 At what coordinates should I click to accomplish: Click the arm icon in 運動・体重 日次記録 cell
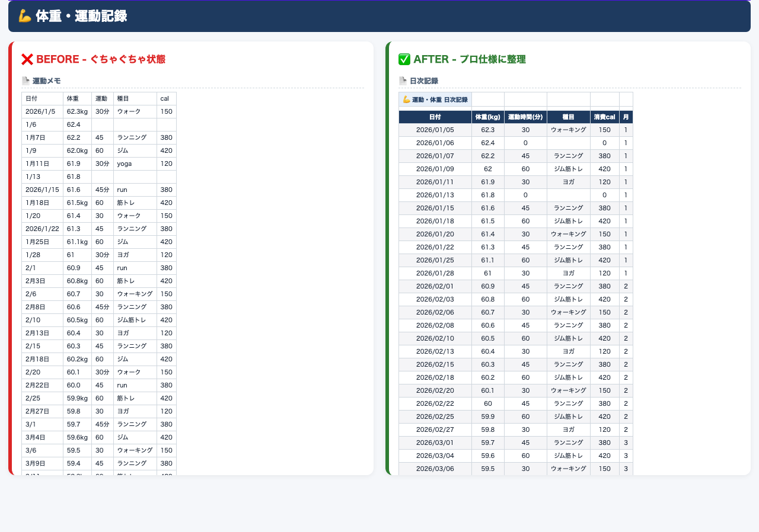point(406,100)
